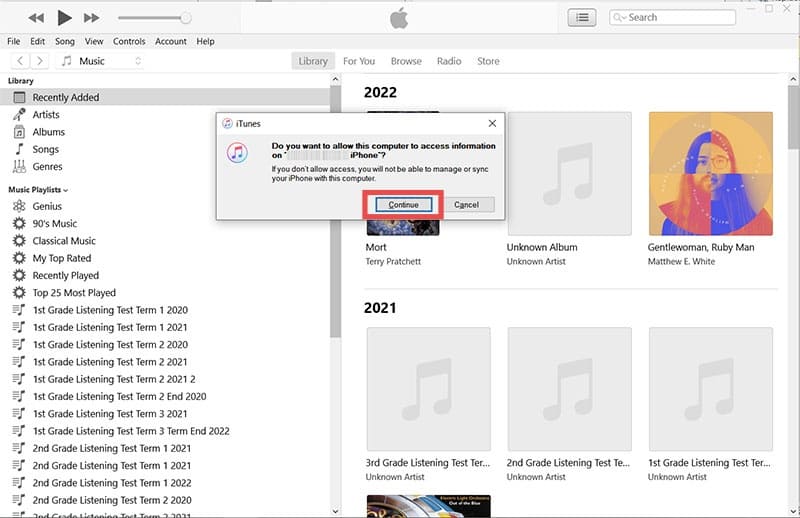
Task: Adjust the volume slider knob
Action: (x=185, y=18)
